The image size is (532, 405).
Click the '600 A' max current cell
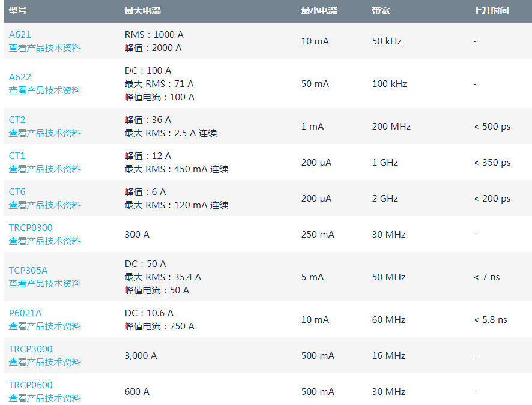tap(137, 392)
